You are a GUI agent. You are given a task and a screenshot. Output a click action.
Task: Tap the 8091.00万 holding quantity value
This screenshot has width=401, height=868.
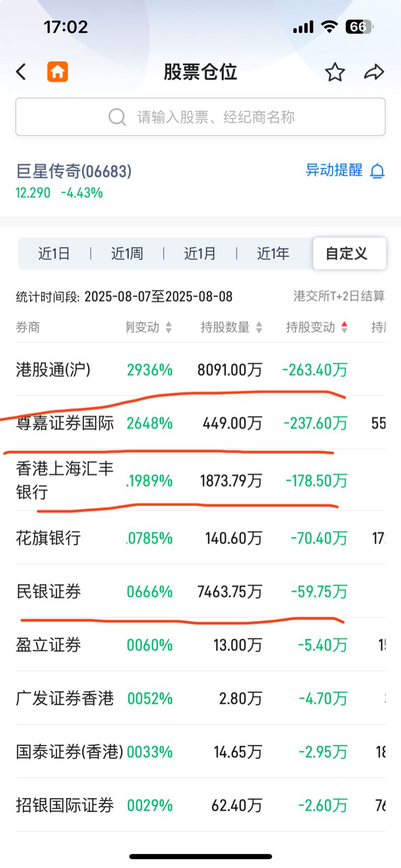(x=230, y=370)
